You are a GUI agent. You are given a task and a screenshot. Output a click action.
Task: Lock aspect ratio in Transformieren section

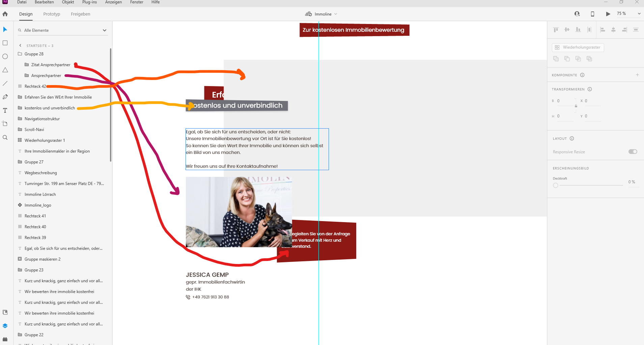click(x=576, y=106)
